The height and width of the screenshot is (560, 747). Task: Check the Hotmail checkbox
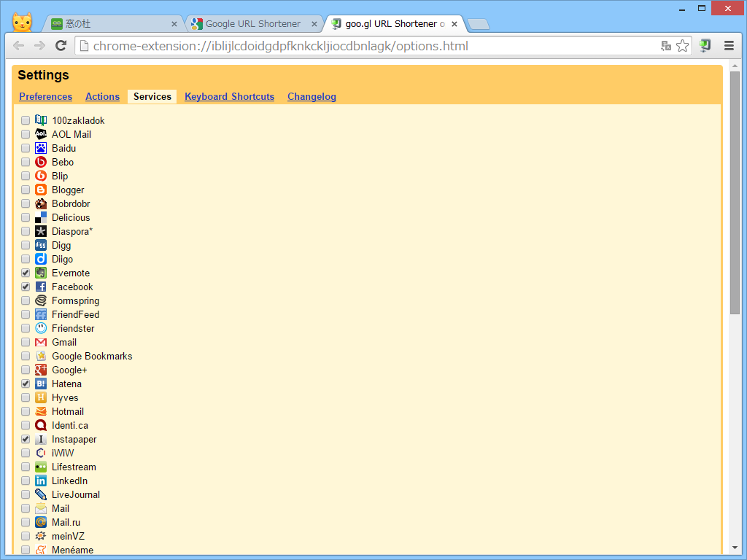click(26, 411)
